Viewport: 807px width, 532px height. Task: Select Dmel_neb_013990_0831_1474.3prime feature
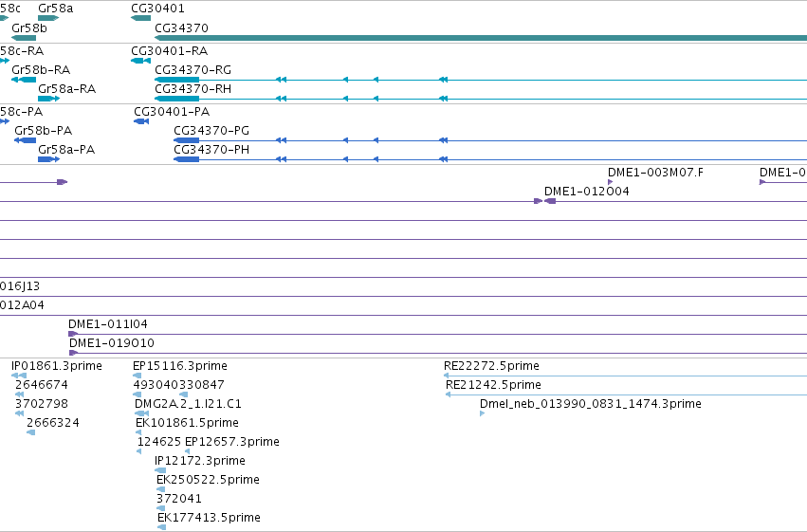483,413
